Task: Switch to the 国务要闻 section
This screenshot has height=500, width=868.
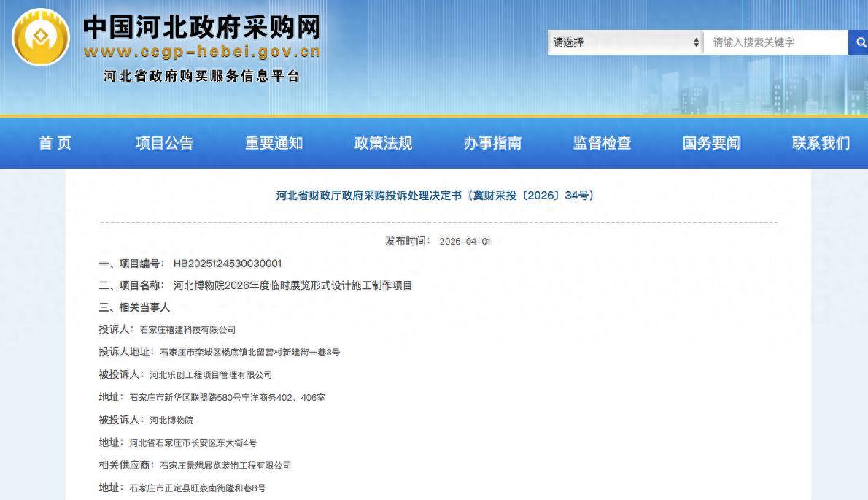Action: (x=711, y=143)
